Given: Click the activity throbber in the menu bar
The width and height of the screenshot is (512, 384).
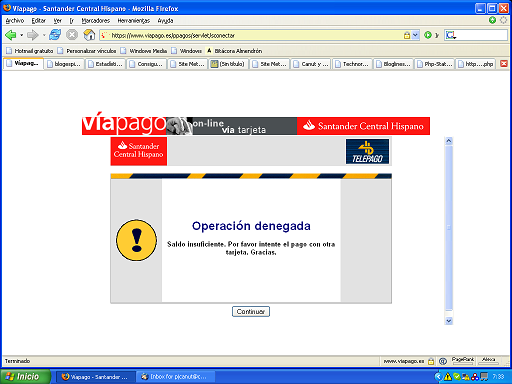Looking at the screenshot, I should pos(503,20).
